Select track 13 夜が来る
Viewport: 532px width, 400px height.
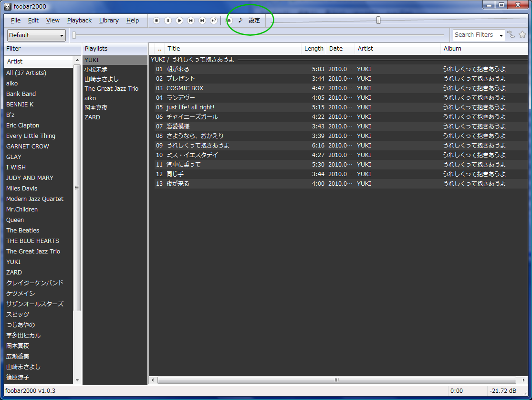(x=341, y=184)
